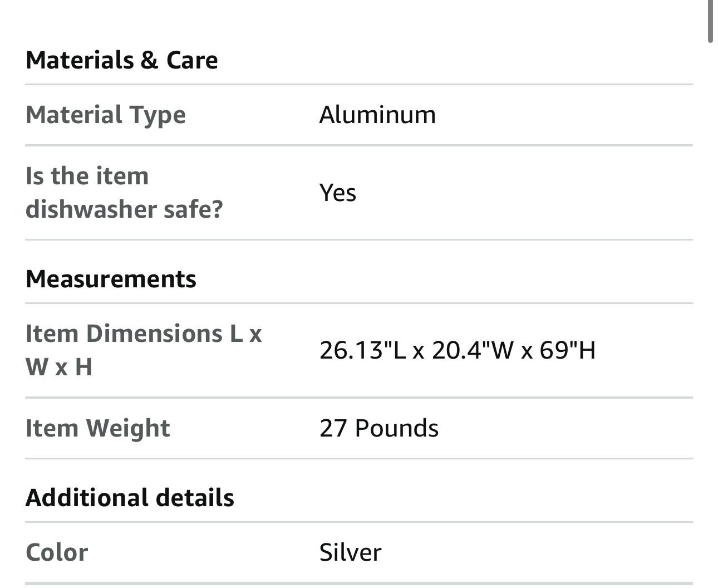Click the Yes dishwasher safe value

click(338, 193)
